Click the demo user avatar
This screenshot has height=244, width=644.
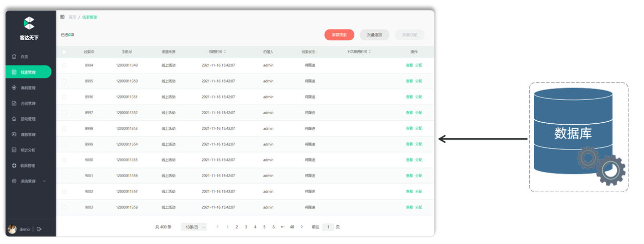[12, 229]
